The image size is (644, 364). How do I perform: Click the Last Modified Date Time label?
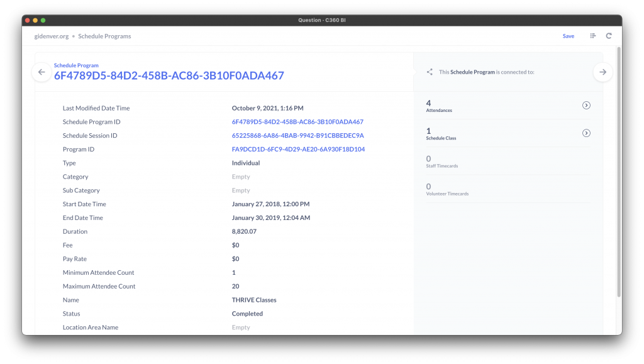pyautogui.click(x=96, y=108)
